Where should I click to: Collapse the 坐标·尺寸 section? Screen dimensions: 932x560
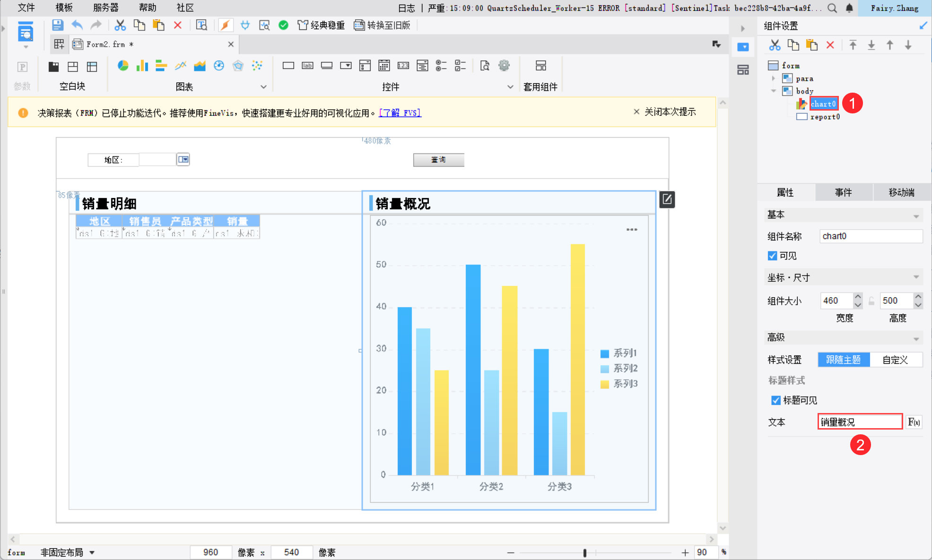916,277
